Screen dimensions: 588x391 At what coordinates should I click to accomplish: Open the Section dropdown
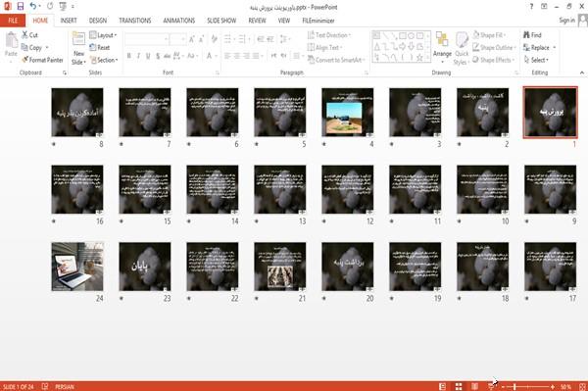click(x=104, y=60)
